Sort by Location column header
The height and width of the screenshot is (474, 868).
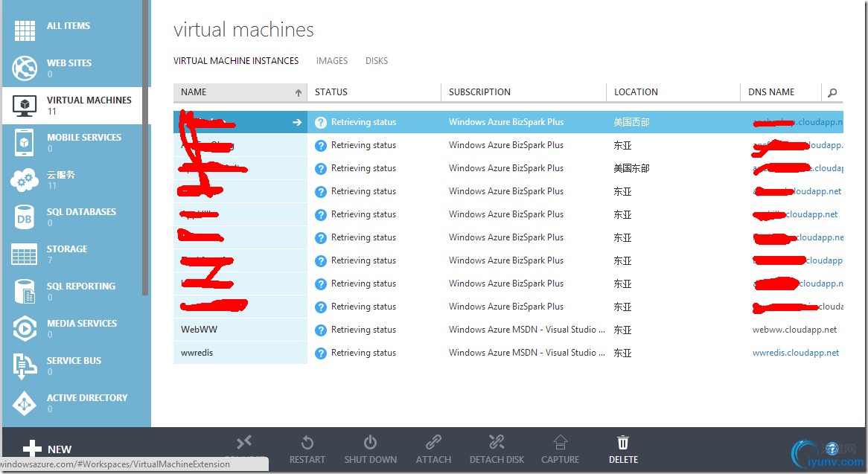[673, 92]
